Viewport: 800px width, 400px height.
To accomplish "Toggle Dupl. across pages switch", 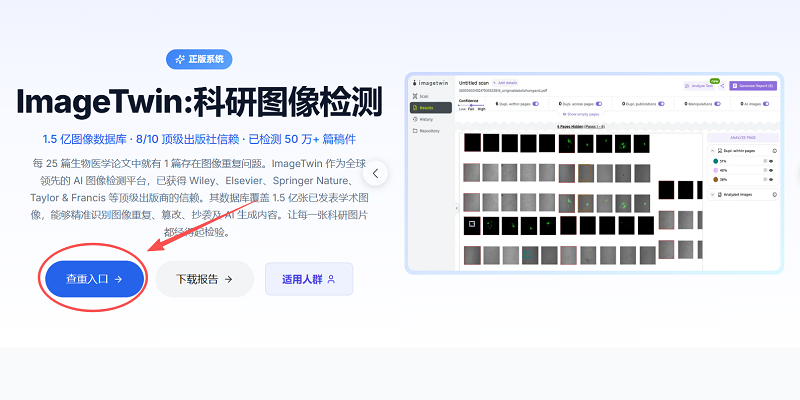I will pyautogui.click(x=599, y=104).
